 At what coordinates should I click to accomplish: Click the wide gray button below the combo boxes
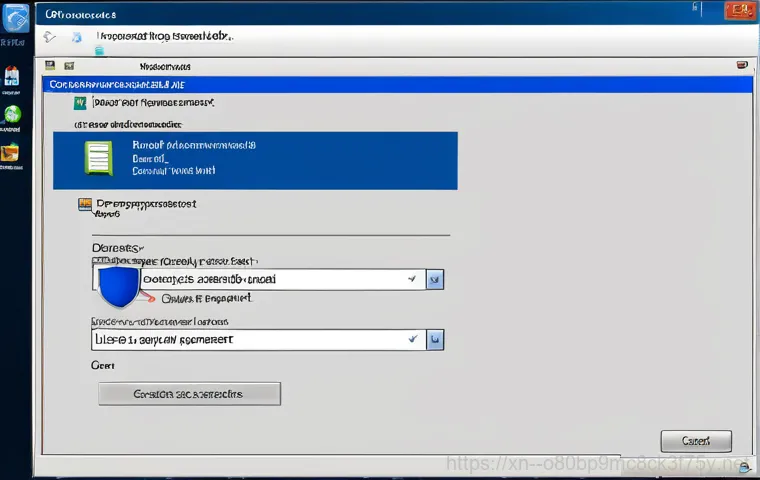tap(190, 394)
